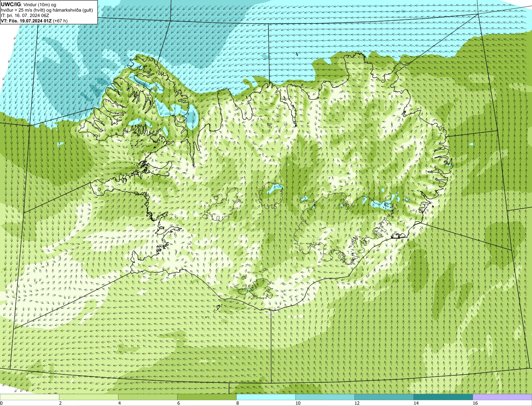Click the legend label "8"
Image resolution: width=532 pixels, height=406 pixels.
click(x=237, y=403)
